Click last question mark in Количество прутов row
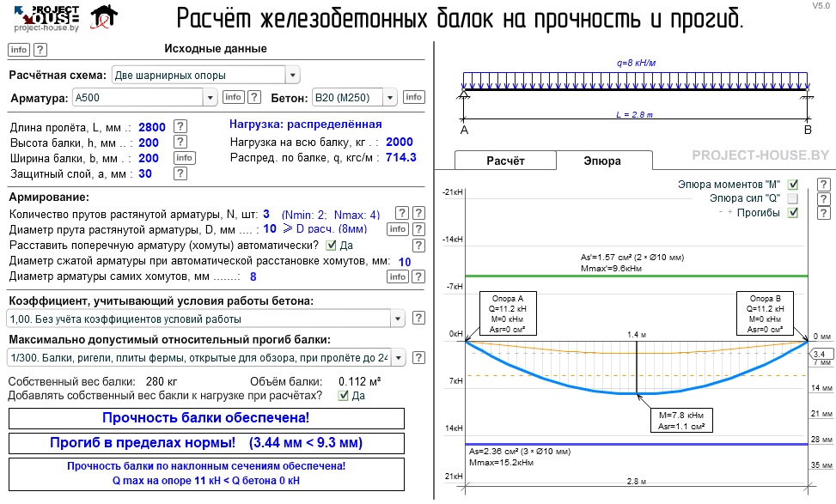 click(x=419, y=213)
